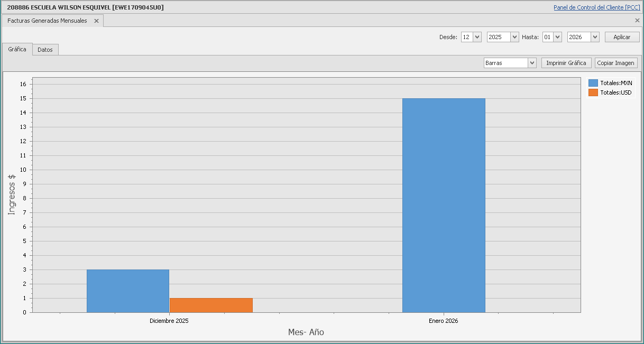Click the Enero 2026 blue bar
The image size is (644, 344).
pos(444,205)
